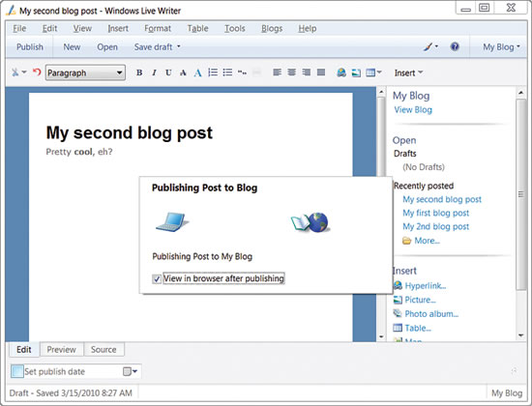Image resolution: width=532 pixels, height=406 pixels.
Task: Expand the Save draft dropdown arrow
Action: coord(179,46)
